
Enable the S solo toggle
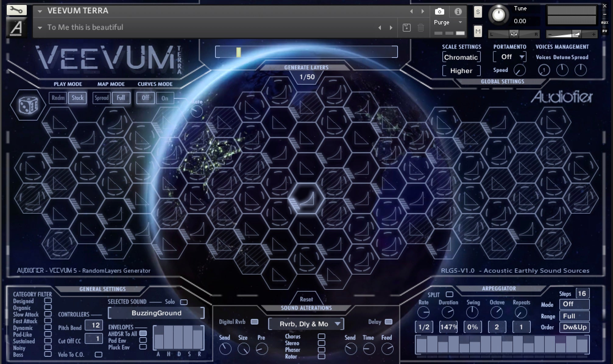pos(478,12)
